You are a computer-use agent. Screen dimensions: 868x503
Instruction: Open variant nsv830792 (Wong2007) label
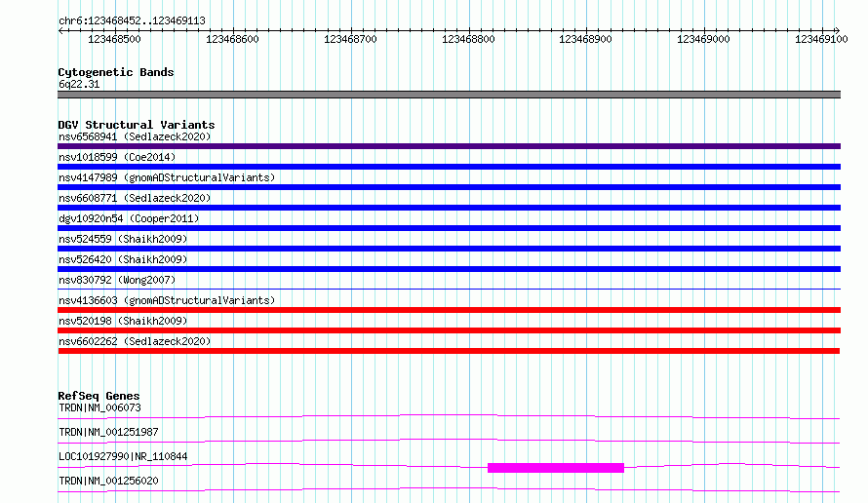(117, 280)
